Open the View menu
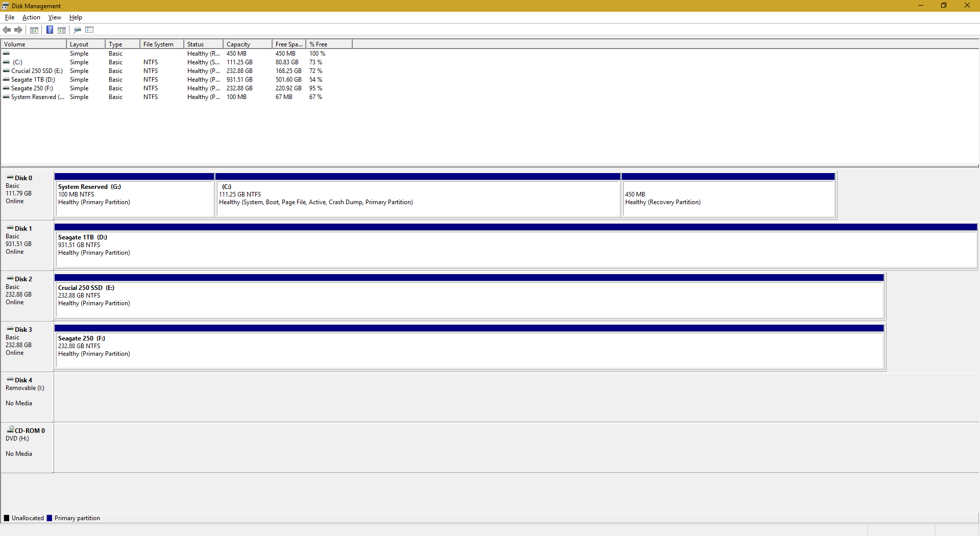The height and width of the screenshot is (536, 980). [x=55, y=17]
